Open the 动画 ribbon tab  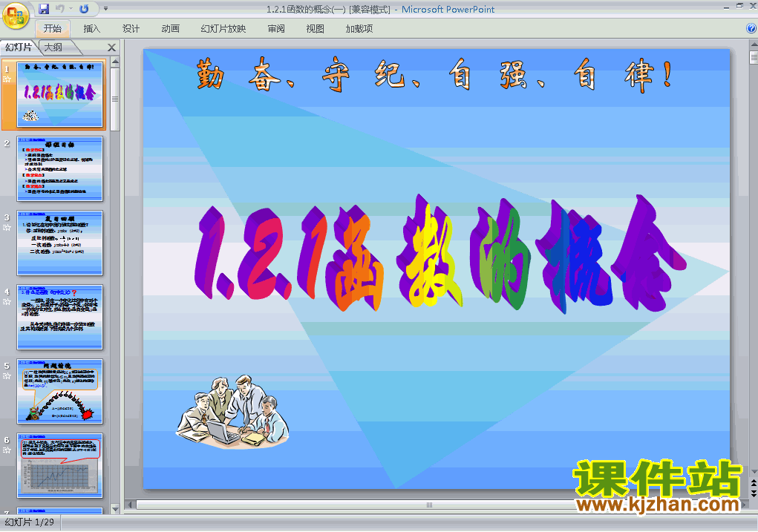click(x=170, y=29)
